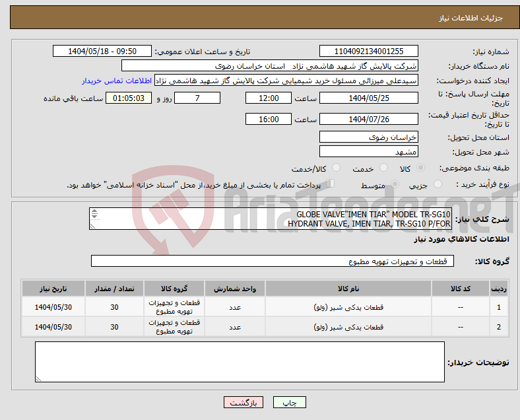This screenshot has width=520, height=420.
Task: Click row 2 quantity 30
Action: tap(114, 327)
